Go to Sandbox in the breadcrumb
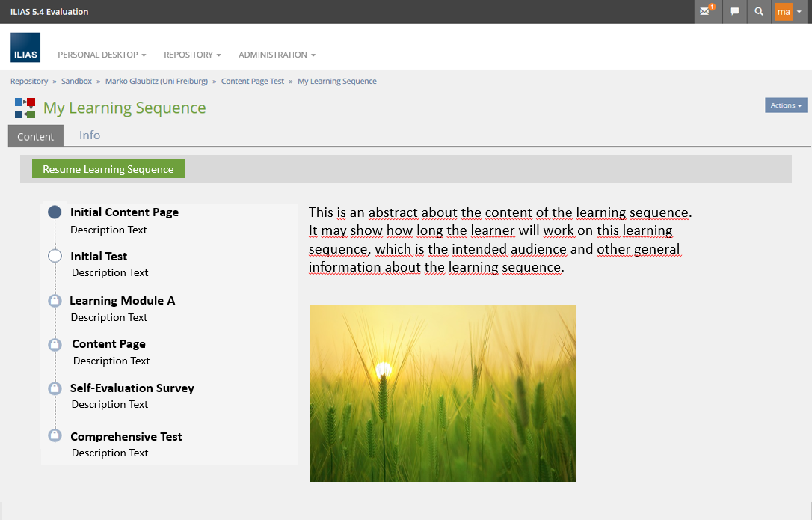Viewport: 812px width, 520px height. coord(76,81)
